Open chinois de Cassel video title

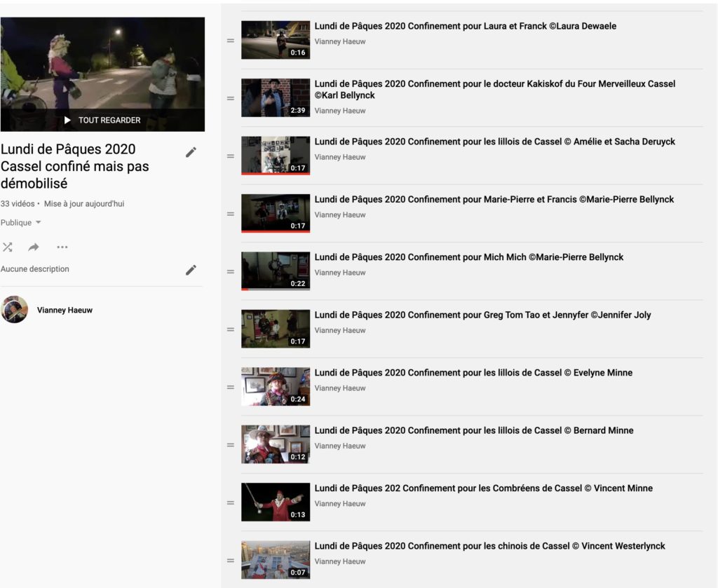coord(490,546)
